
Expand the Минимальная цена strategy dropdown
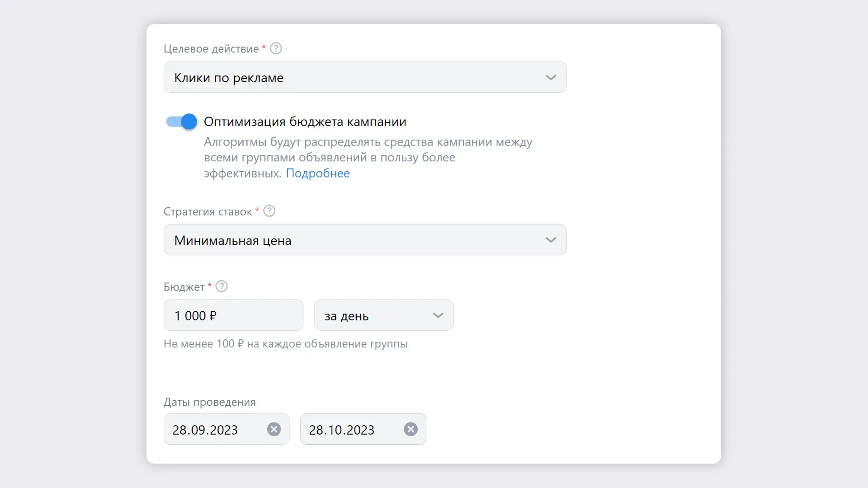coord(365,240)
